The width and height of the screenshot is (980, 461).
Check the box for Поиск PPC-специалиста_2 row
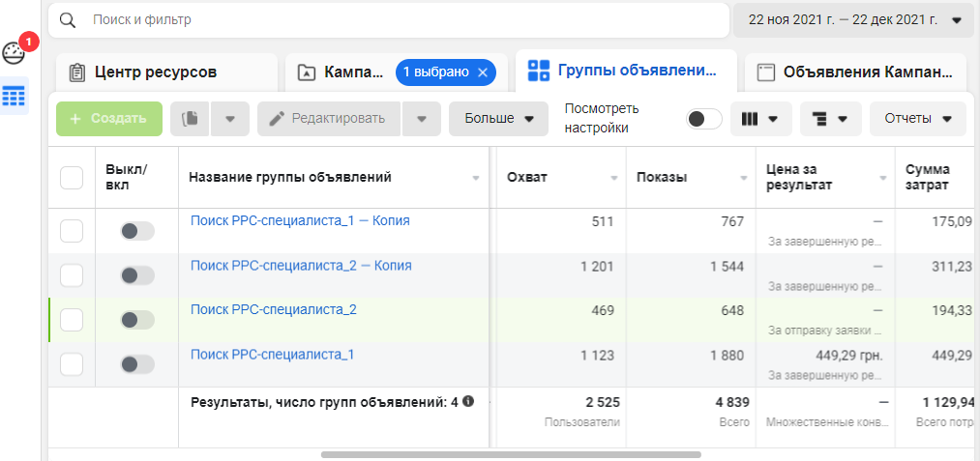72,320
